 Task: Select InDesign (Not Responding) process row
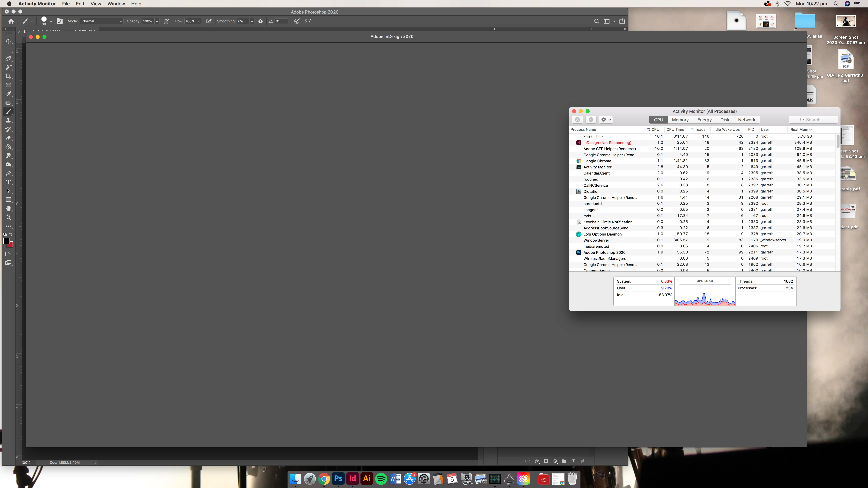607,143
